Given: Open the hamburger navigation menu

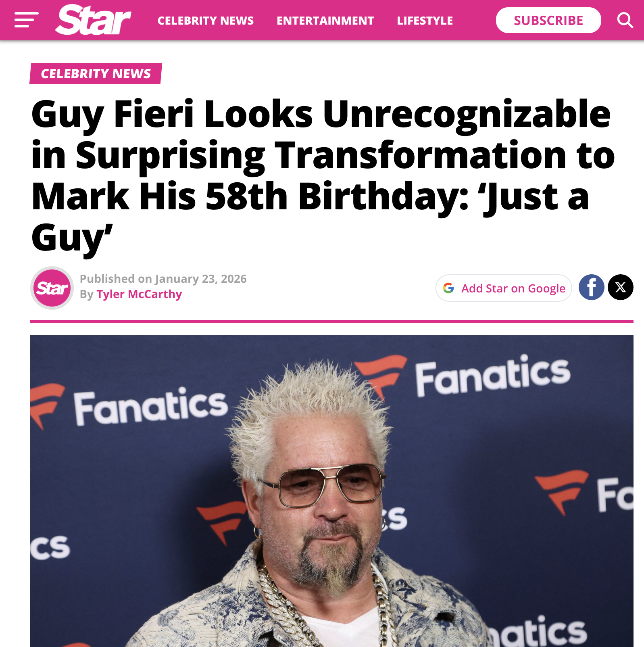Looking at the screenshot, I should click(x=26, y=20).
